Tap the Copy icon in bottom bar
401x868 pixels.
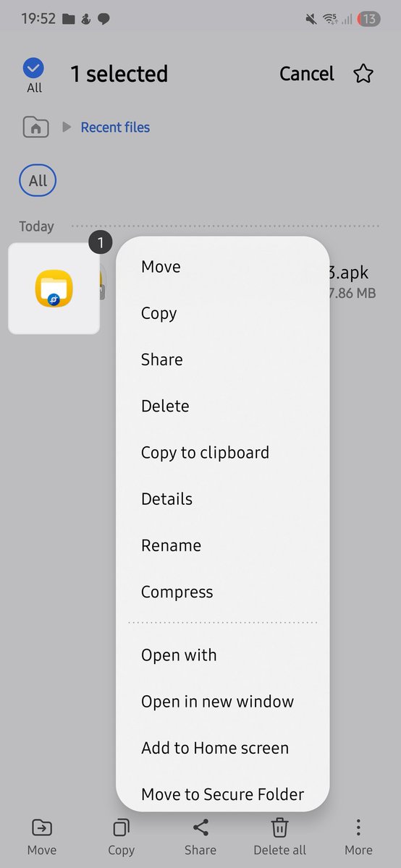(x=121, y=827)
